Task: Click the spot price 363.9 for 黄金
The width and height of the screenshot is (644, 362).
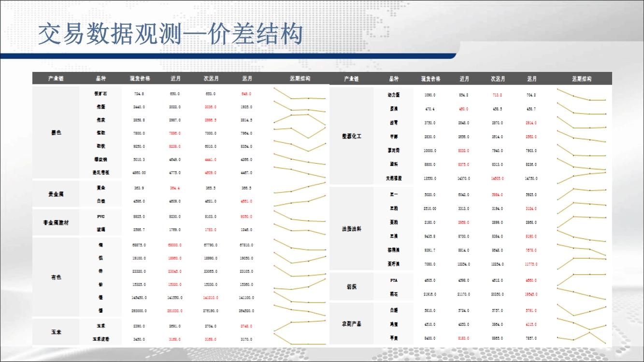Action: coord(139,188)
